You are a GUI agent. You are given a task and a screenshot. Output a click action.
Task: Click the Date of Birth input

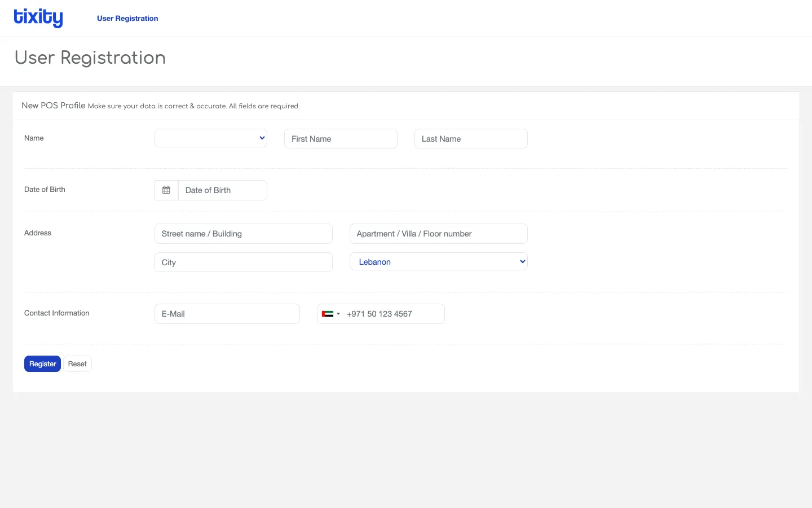click(x=223, y=190)
